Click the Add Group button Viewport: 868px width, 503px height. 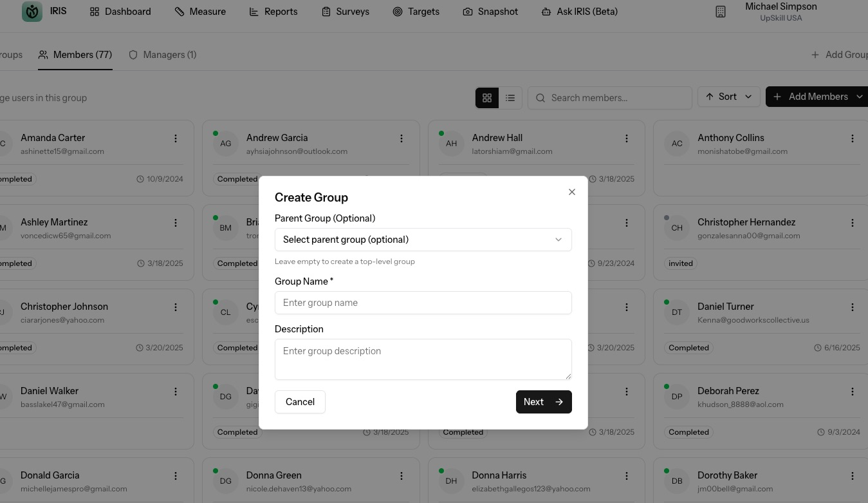pos(839,55)
